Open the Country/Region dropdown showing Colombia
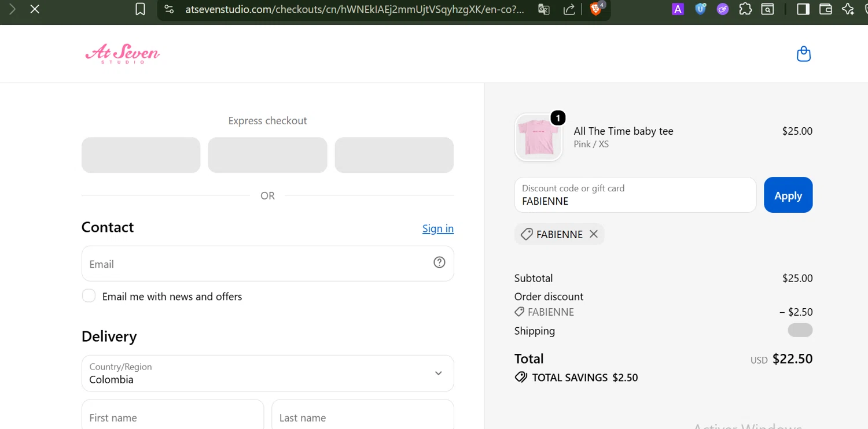This screenshot has height=429, width=868. (268, 373)
